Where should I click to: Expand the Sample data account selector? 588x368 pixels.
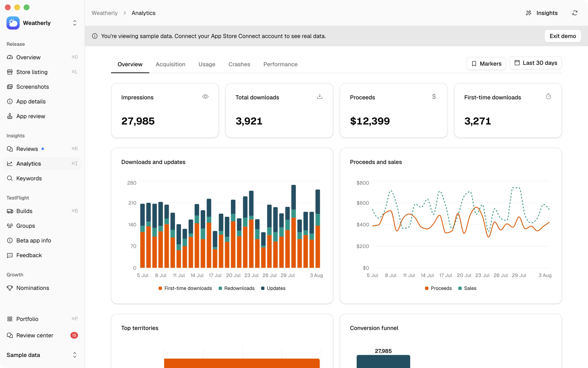[75, 355]
